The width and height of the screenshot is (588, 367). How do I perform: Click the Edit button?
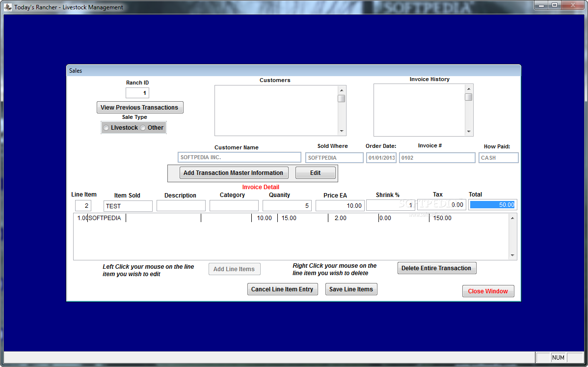[316, 172]
